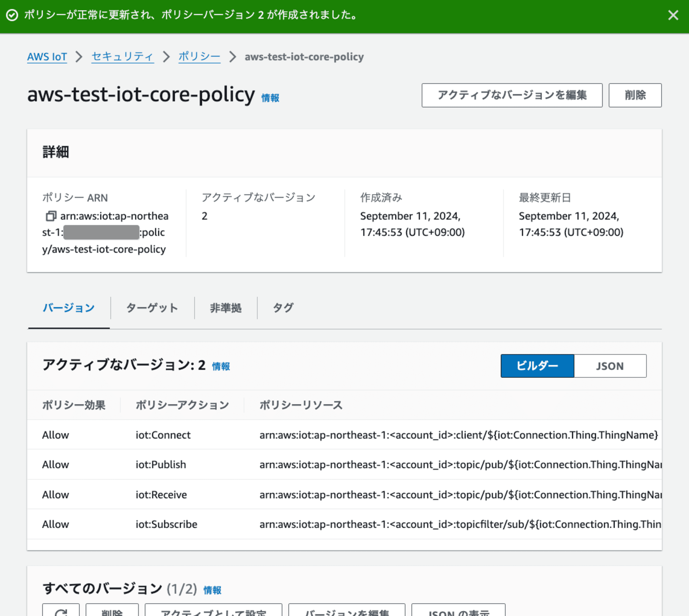Click active version value 2 in details
This screenshot has width=689, height=616.
(205, 216)
